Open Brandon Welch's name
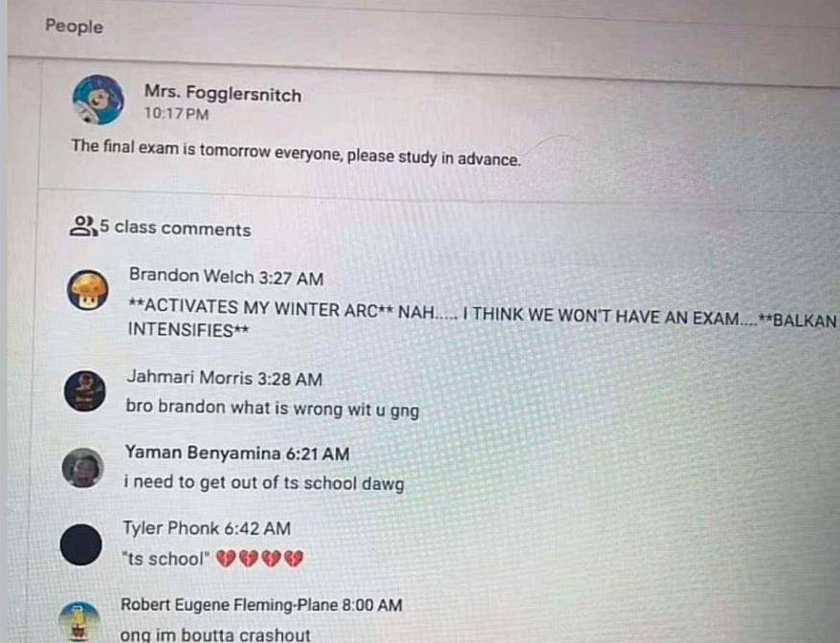The width and height of the screenshot is (840, 643). 191,276
